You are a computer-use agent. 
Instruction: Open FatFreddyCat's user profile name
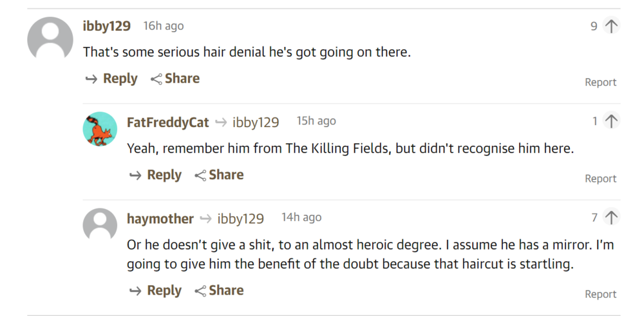[168, 122]
